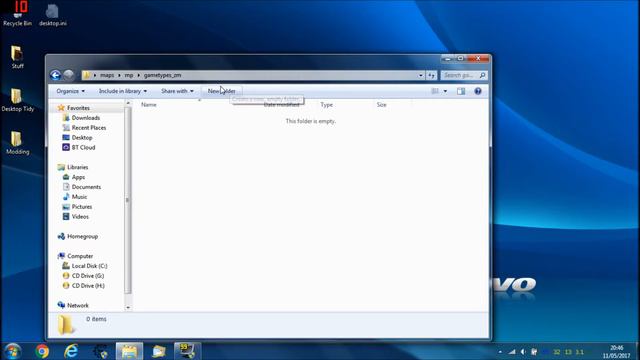Open the Videos library
This screenshot has height=360, width=640.
point(80,217)
